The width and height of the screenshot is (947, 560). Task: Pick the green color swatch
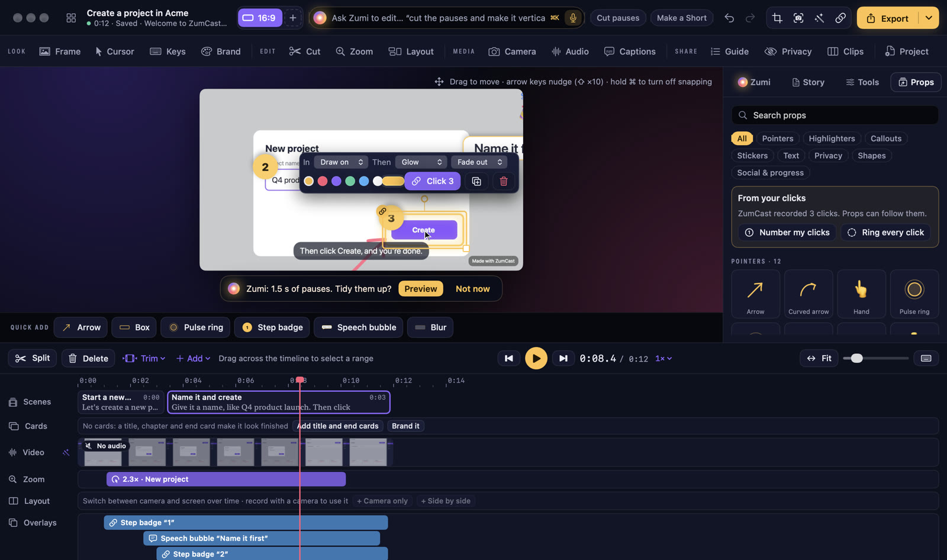tap(350, 181)
